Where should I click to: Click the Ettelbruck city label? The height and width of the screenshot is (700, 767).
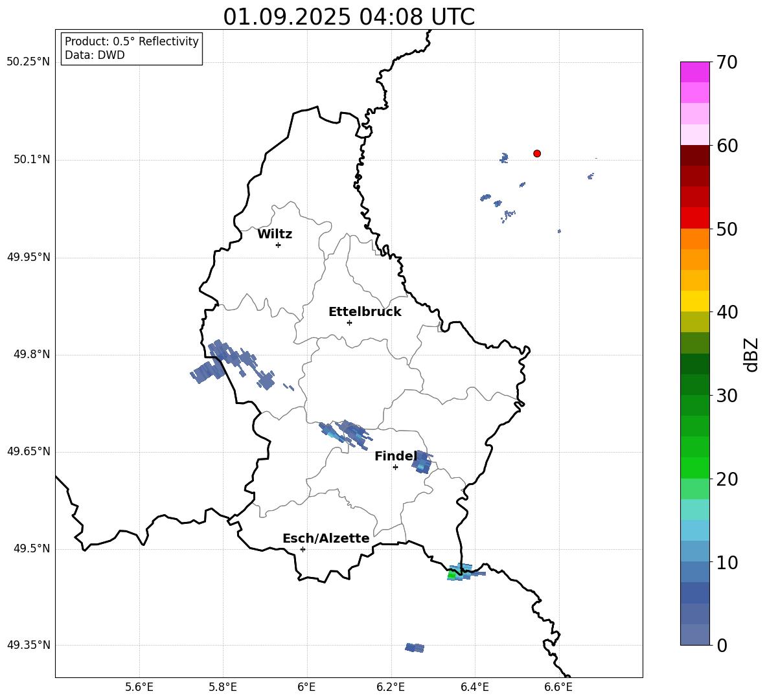pyautogui.click(x=365, y=312)
